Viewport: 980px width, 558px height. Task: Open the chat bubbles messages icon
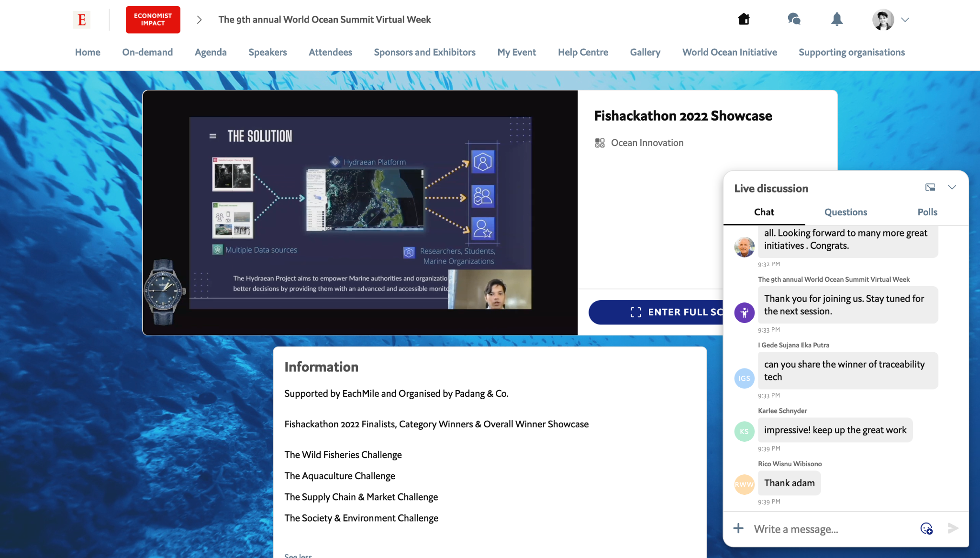click(x=794, y=19)
